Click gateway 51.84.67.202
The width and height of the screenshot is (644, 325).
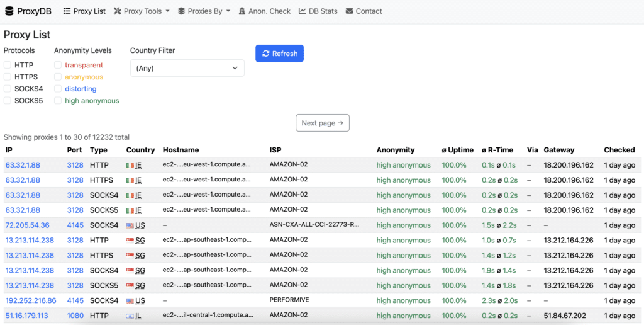565,316
